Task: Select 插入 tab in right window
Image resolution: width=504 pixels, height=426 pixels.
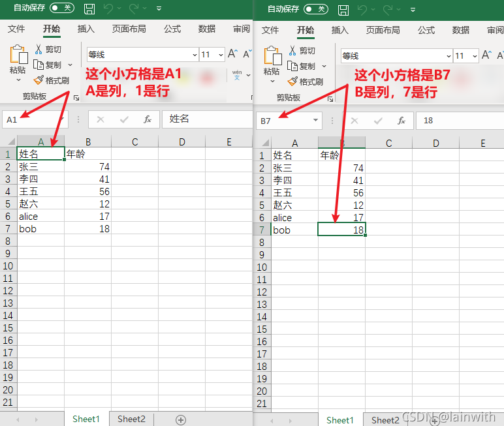Action: [x=339, y=30]
